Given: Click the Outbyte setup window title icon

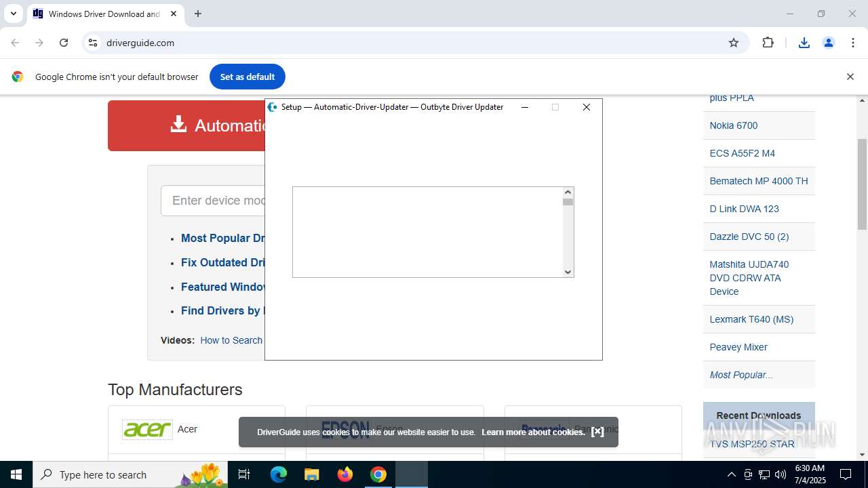Looking at the screenshot, I should tap(273, 107).
